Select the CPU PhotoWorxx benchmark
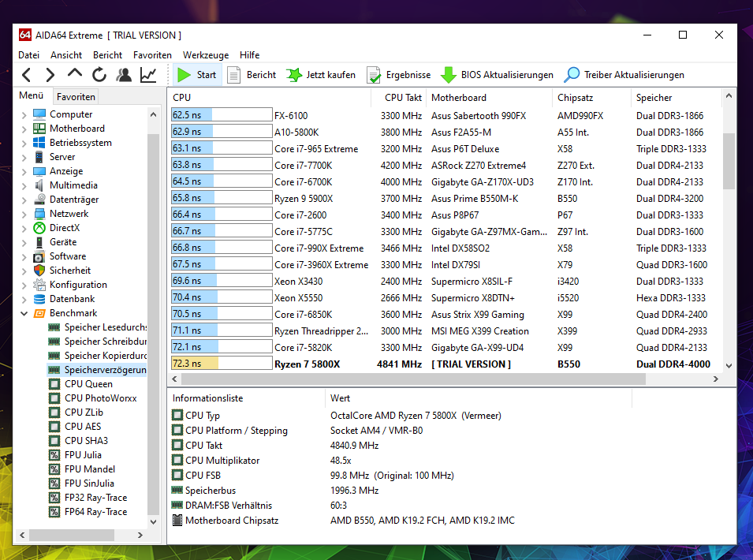Image resolution: width=753 pixels, height=560 pixels. [x=93, y=398]
